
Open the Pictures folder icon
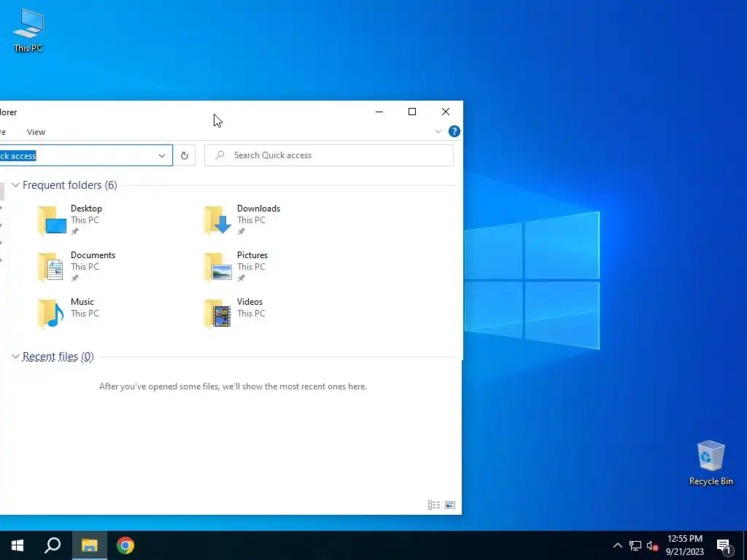218,267
